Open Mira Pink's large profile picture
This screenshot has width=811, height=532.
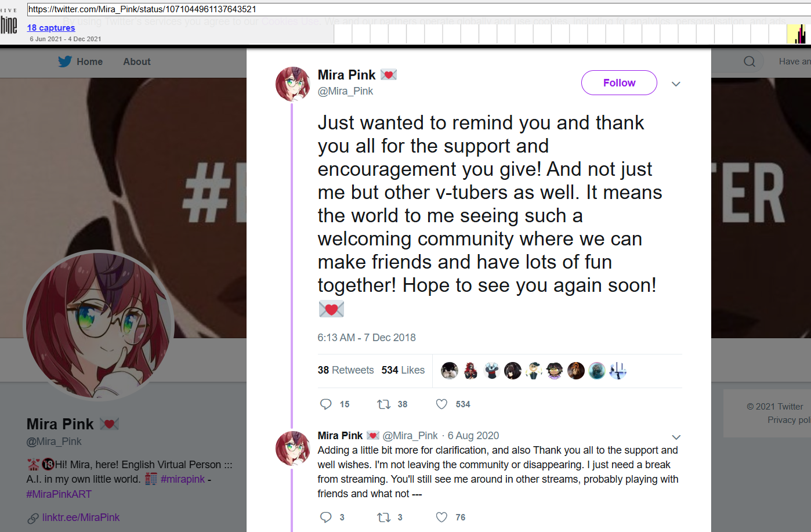pyautogui.click(x=99, y=325)
